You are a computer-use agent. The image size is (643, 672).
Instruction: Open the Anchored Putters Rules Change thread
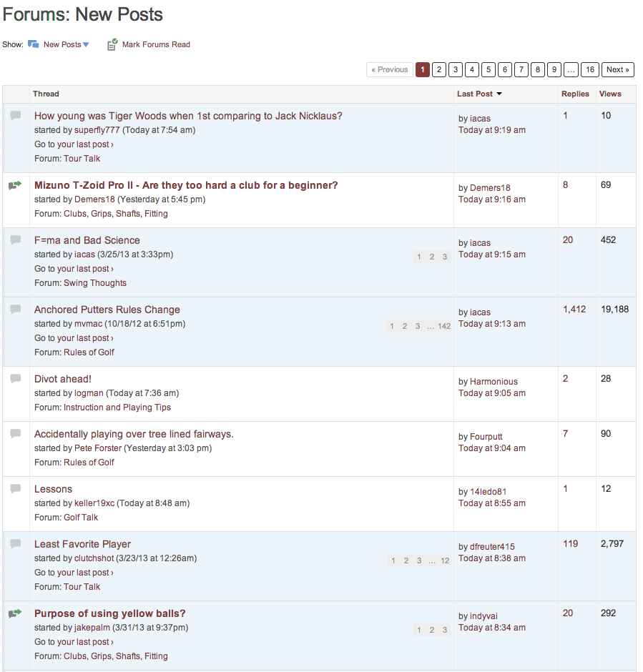pos(107,310)
